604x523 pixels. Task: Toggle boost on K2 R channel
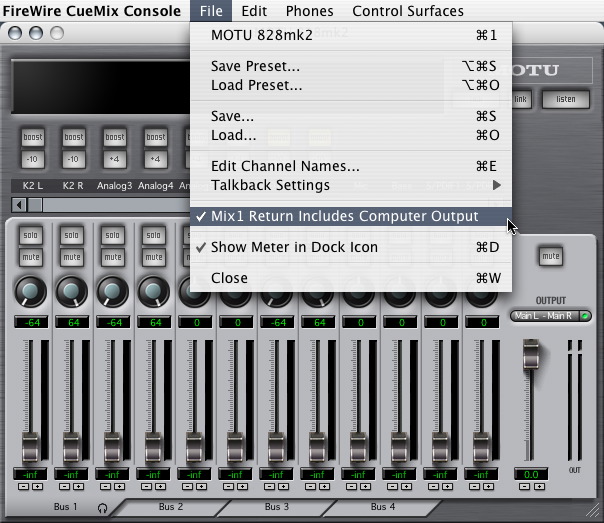74,137
